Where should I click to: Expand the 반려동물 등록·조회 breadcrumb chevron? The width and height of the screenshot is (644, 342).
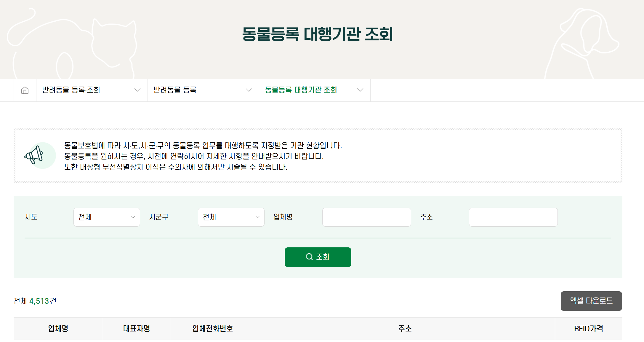tap(137, 90)
